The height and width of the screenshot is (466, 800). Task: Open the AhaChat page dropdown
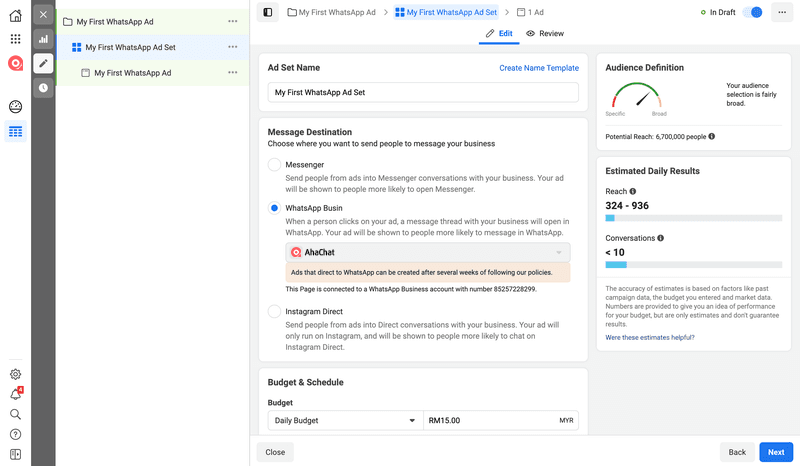tap(427, 252)
